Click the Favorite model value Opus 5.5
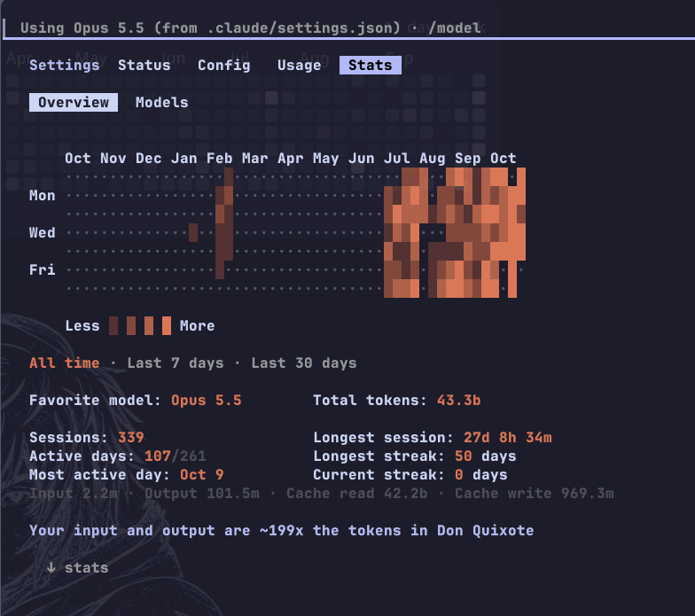Image resolution: width=695 pixels, height=616 pixels. pyautogui.click(x=206, y=401)
